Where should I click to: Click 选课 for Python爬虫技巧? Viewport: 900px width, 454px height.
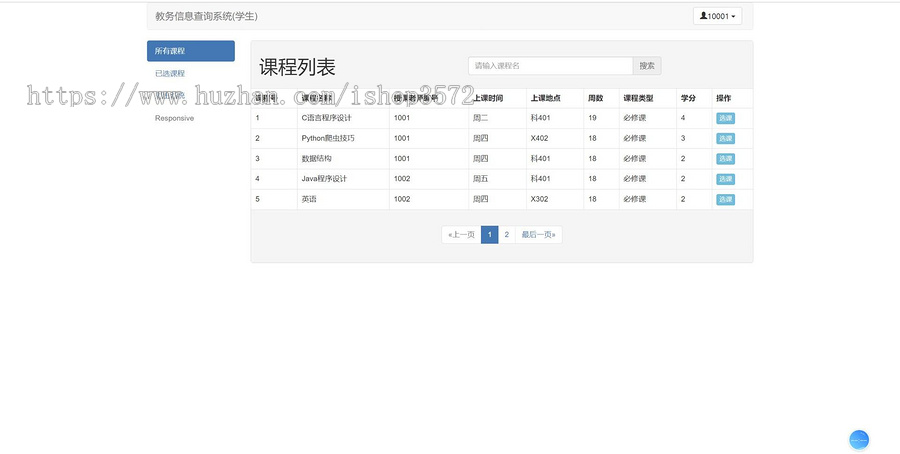point(726,138)
